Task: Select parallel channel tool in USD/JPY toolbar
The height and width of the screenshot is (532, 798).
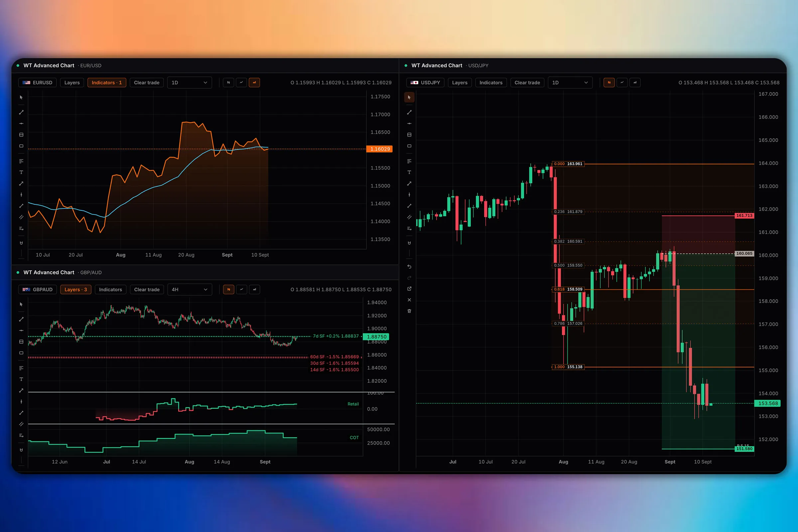Action: tap(409, 217)
